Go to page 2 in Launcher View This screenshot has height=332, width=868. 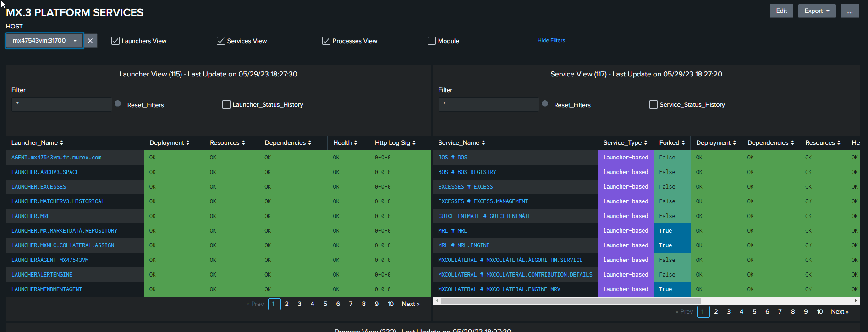287,304
